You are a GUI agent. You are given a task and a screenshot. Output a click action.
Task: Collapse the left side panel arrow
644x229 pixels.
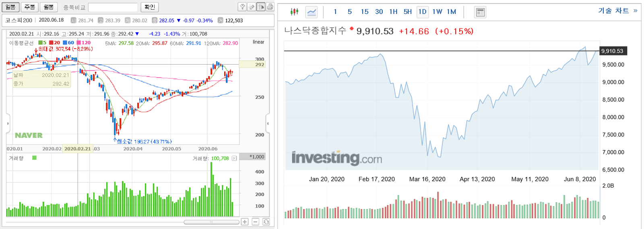pyautogui.click(x=8, y=123)
